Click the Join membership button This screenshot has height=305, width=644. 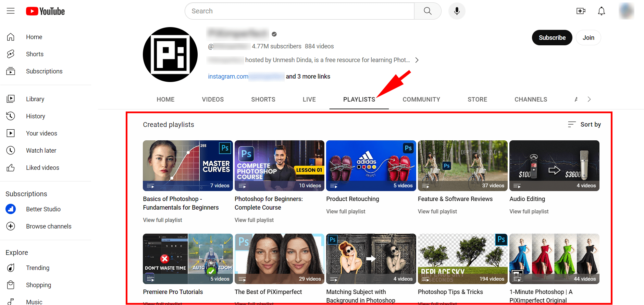point(588,37)
